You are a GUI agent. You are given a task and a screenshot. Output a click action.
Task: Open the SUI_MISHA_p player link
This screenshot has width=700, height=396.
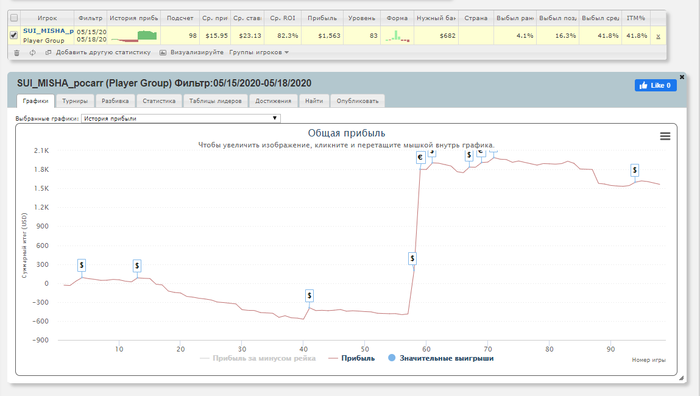coord(48,31)
